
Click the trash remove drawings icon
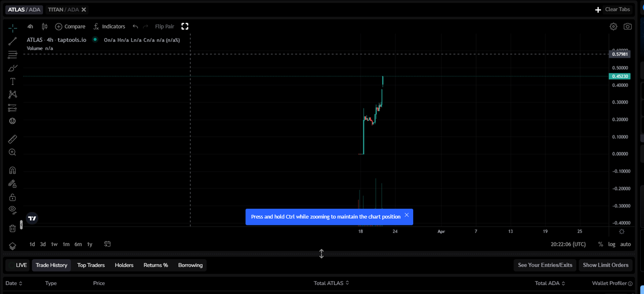pyautogui.click(x=12, y=228)
